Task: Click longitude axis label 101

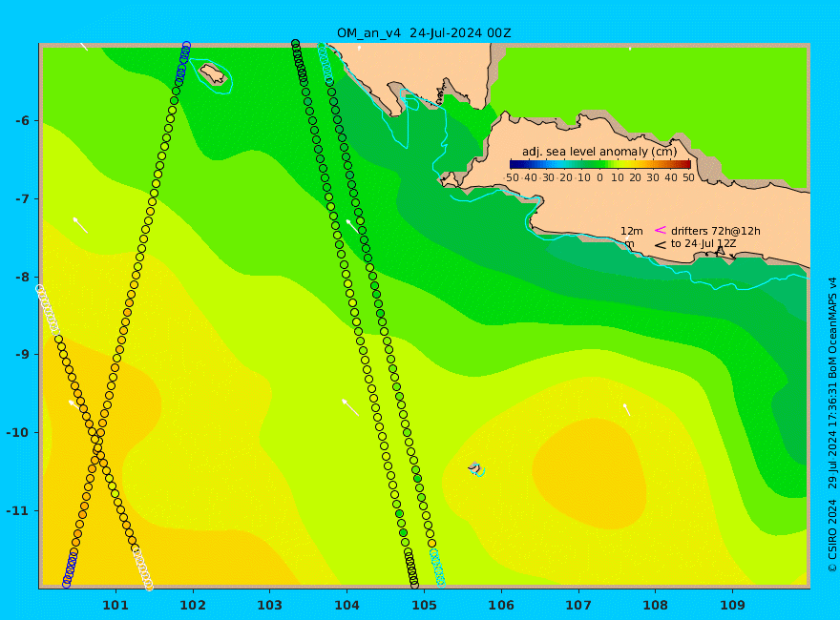Action: [115, 606]
